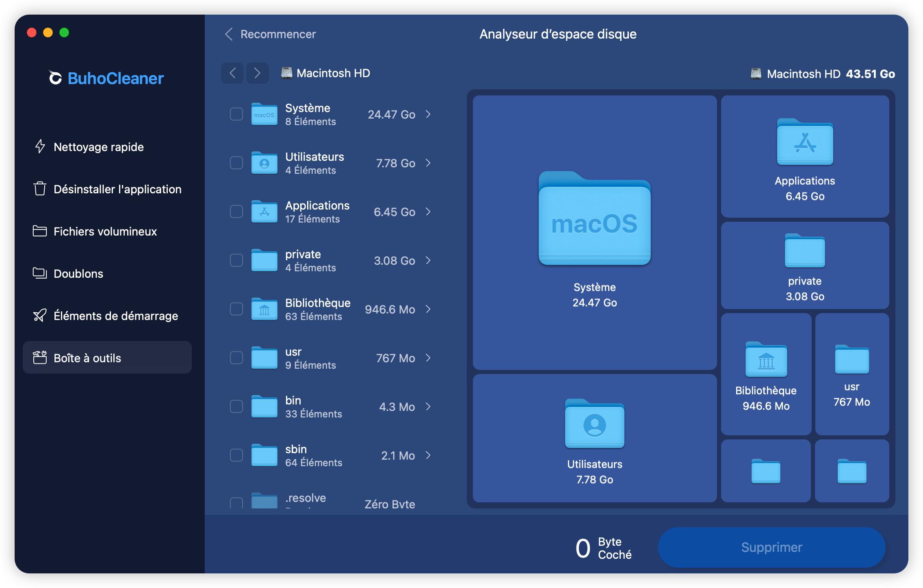Go forward with the right navigation arrow
Screen dimensions: 923x588
click(x=257, y=73)
